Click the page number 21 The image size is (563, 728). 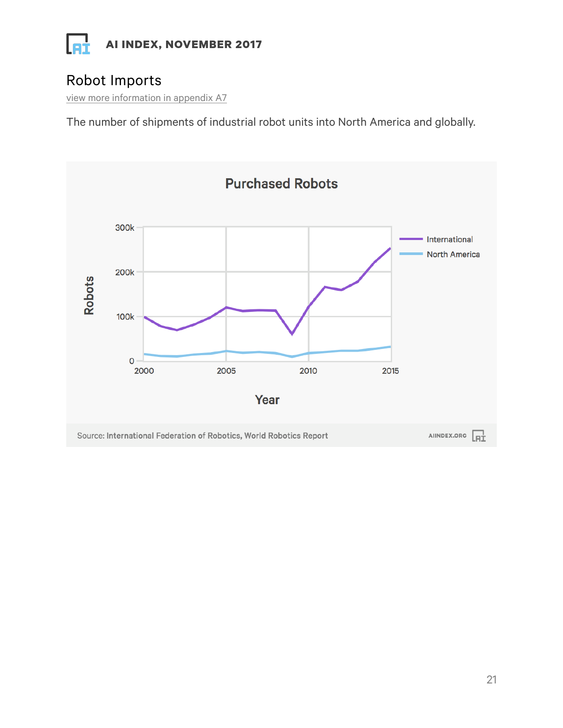click(x=491, y=680)
